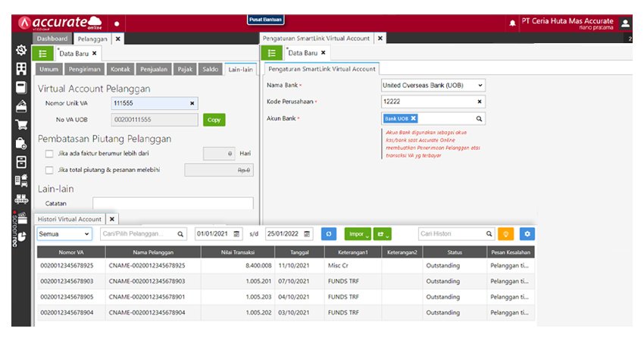Switch to the Pajak tab
The width and height of the screenshot is (644, 341).
tap(185, 69)
